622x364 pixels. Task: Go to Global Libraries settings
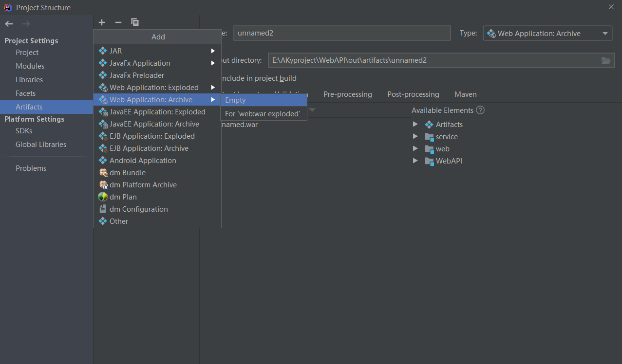coord(41,145)
